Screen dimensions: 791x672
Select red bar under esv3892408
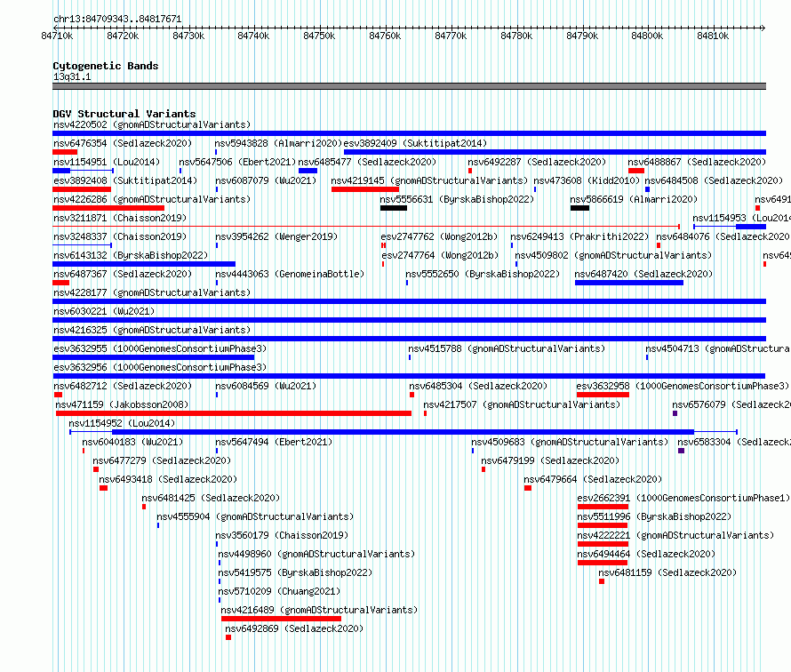tap(82, 189)
